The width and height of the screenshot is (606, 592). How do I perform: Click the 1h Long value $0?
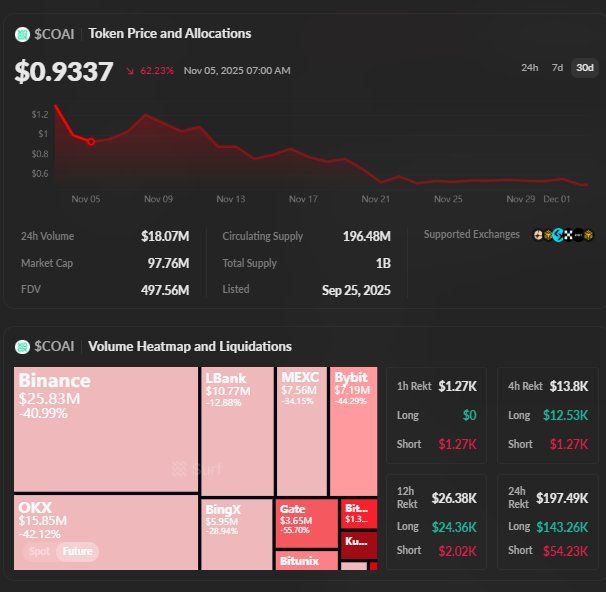pos(470,415)
